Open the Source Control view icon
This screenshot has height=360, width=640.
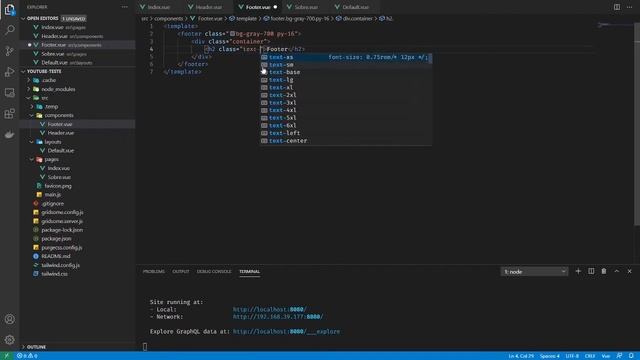pyautogui.click(x=9, y=51)
